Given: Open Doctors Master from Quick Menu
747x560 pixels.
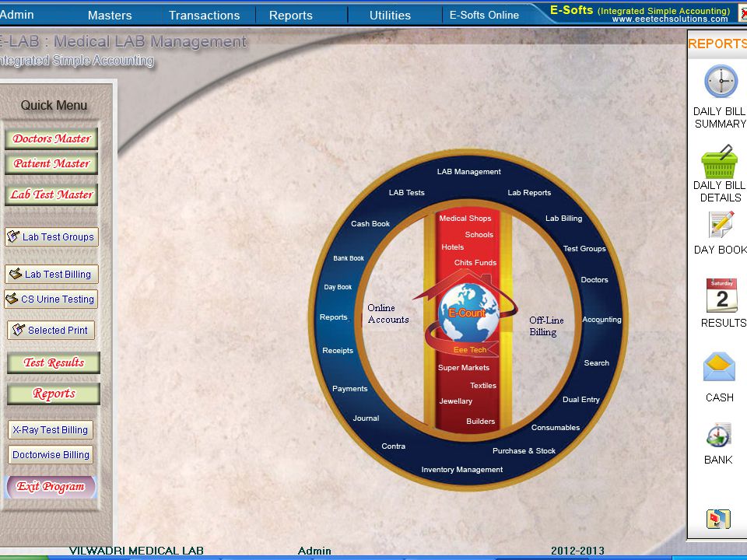Looking at the screenshot, I should pyautogui.click(x=51, y=138).
